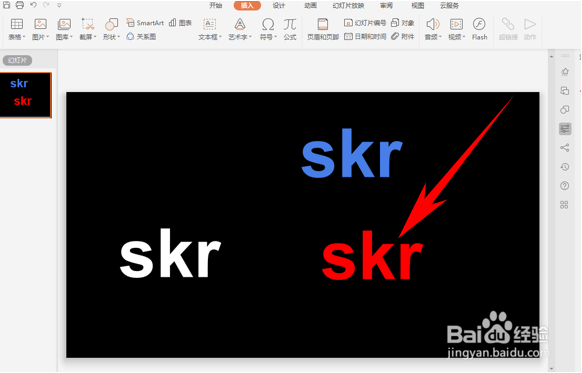Click the 日期和时间 date time button
582x373 pixels.
coord(365,36)
